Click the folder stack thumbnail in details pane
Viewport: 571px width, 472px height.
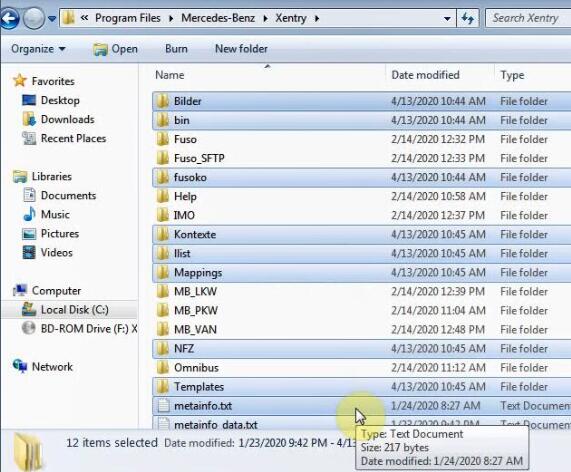coord(28,452)
